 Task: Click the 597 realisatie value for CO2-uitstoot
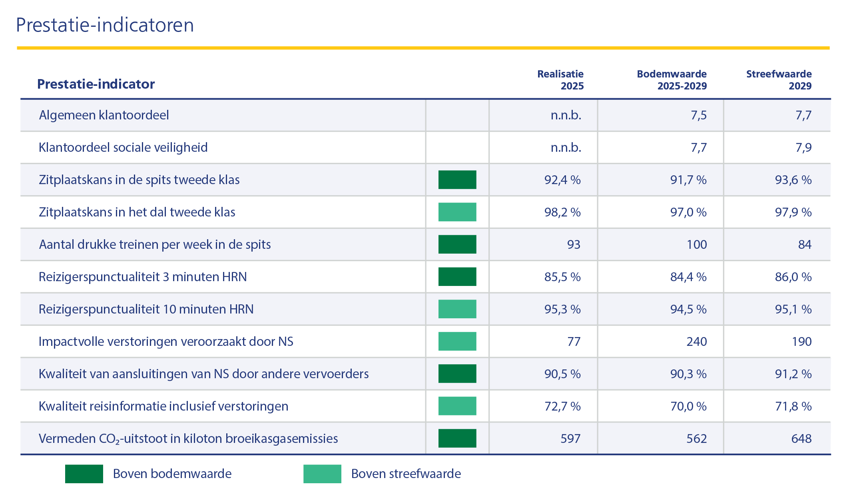[570, 439]
